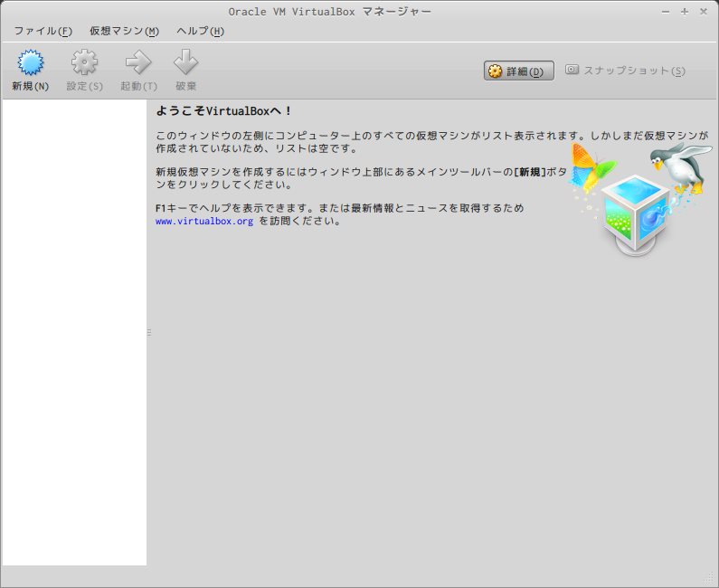
Task: Close the VirtualBox manager window
Action: click(x=704, y=12)
